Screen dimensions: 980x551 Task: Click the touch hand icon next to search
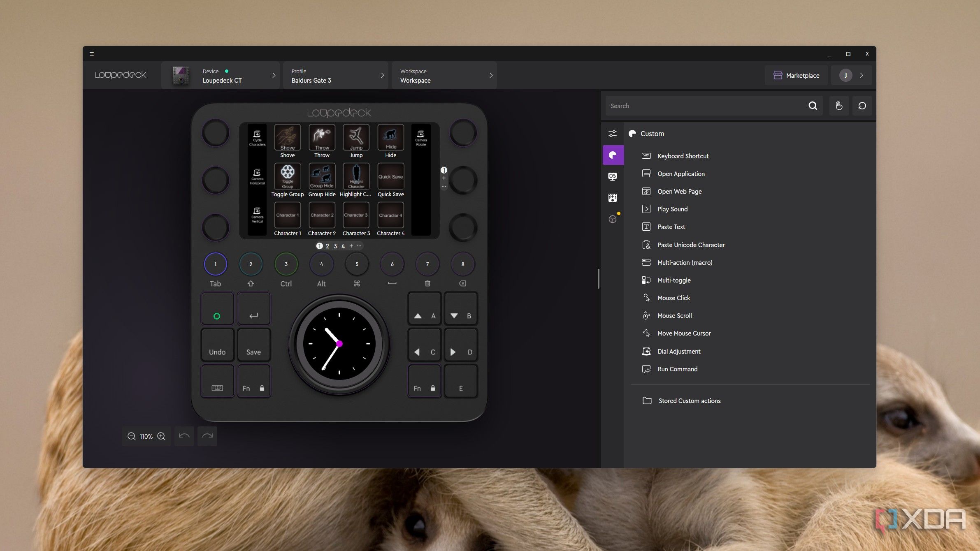point(839,106)
